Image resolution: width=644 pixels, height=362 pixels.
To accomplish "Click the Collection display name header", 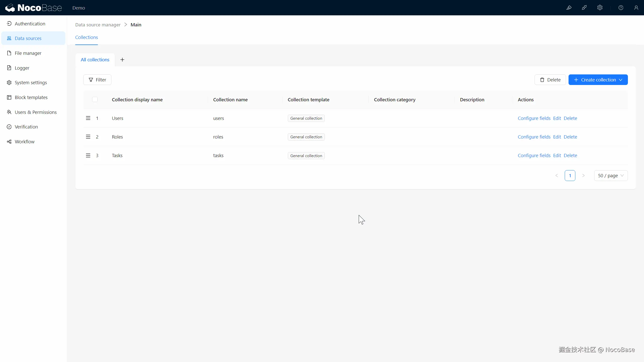I will click(x=137, y=100).
